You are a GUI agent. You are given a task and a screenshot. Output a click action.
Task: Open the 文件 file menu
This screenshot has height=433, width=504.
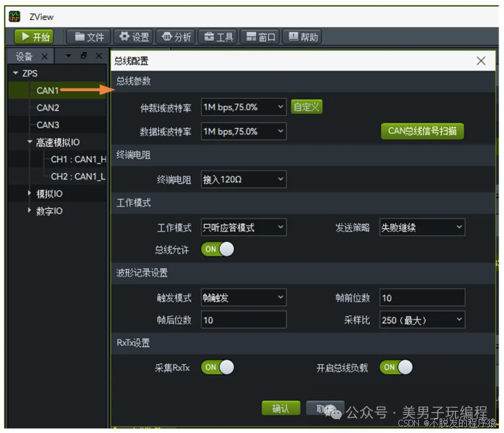pyautogui.click(x=89, y=37)
